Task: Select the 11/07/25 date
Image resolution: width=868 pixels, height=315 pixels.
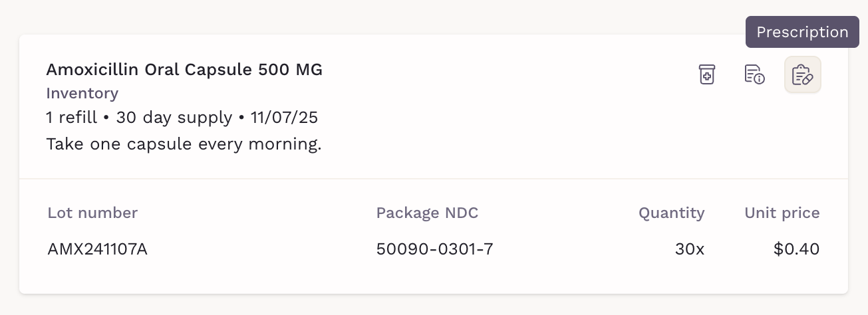Action: click(284, 118)
